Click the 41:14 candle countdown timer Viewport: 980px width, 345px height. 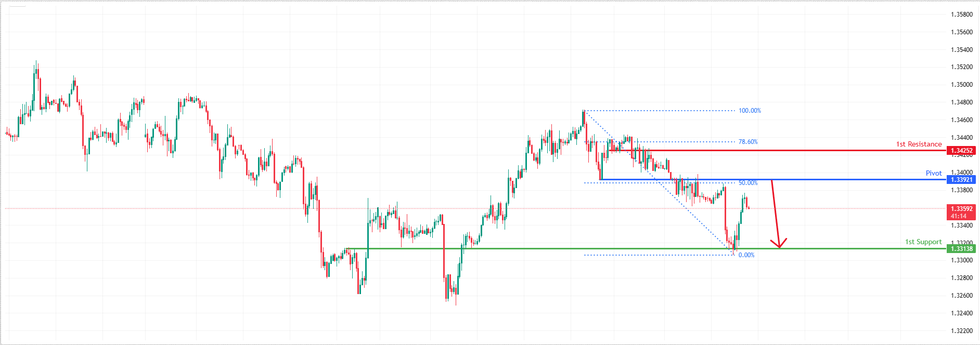pyautogui.click(x=959, y=216)
